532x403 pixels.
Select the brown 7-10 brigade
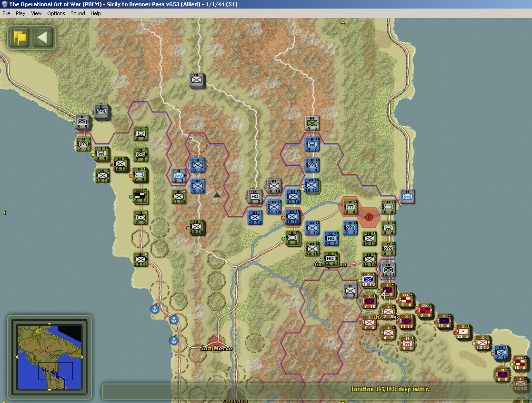point(369,302)
